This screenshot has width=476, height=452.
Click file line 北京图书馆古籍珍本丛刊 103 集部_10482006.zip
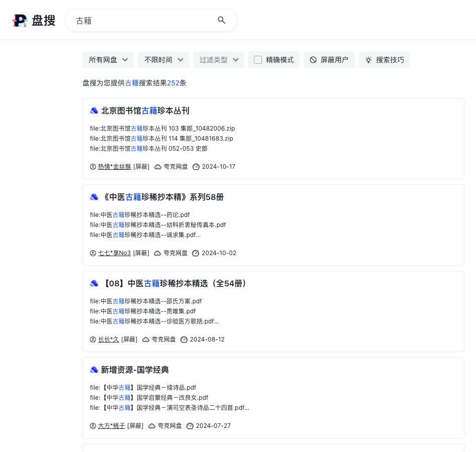162,129
